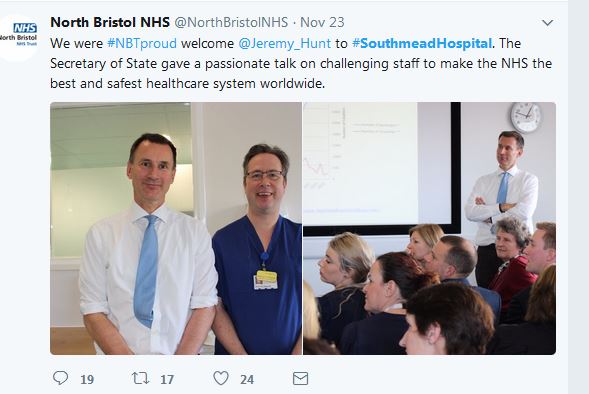589x394 pixels.
Task: Click the @NorthBristolNHS handle
Action: 231,22
